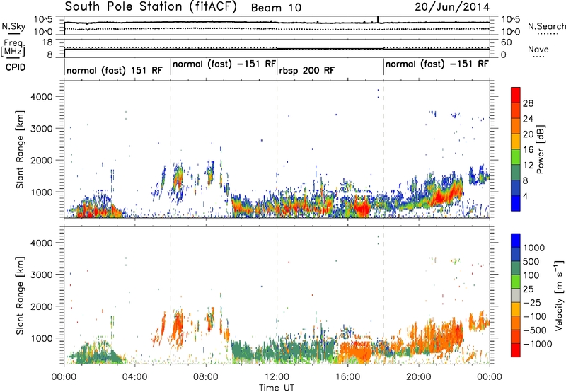Click the "10^5" label left of the noise panel

point(43,20)
